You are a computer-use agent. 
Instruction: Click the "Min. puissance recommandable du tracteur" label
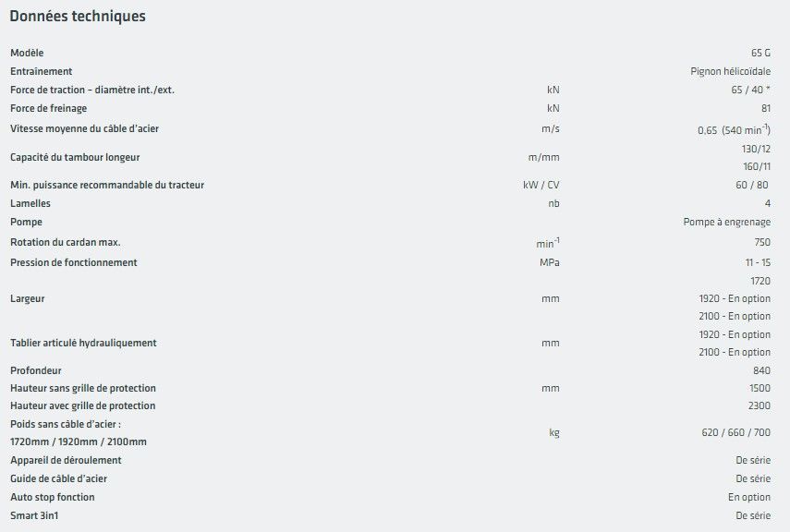pos(107,185)
